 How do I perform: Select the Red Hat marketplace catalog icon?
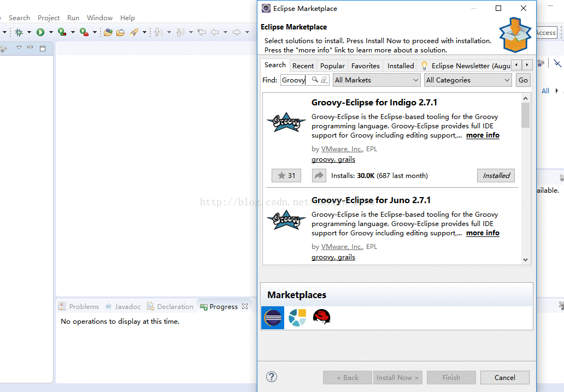pos(321,317)
